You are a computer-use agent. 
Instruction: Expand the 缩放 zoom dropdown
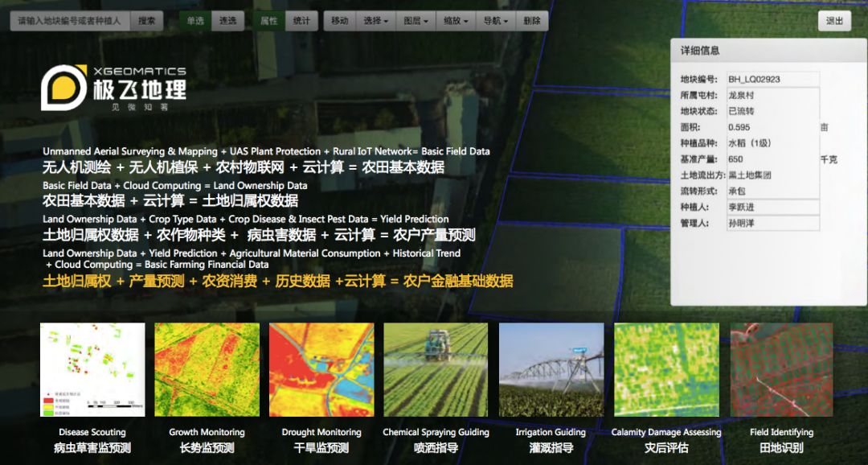click(x=455, y=21)
